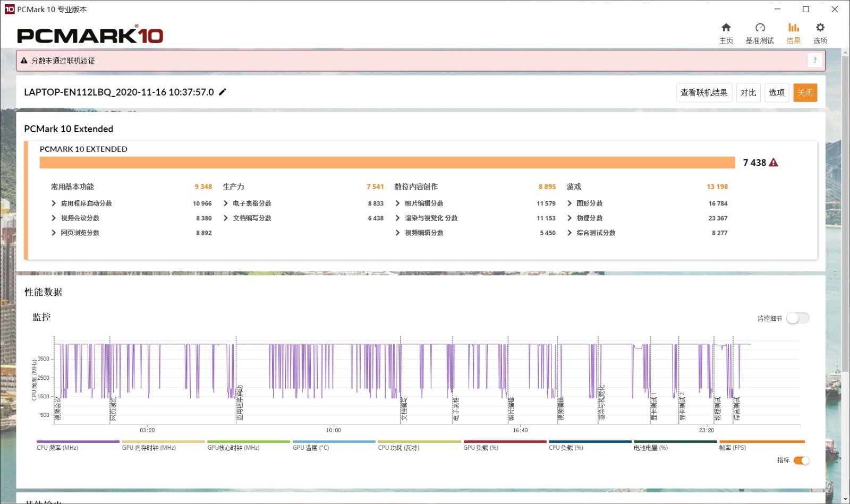Click the warning icon in the pink validation banner
The image size is (850, 504).
24,61
